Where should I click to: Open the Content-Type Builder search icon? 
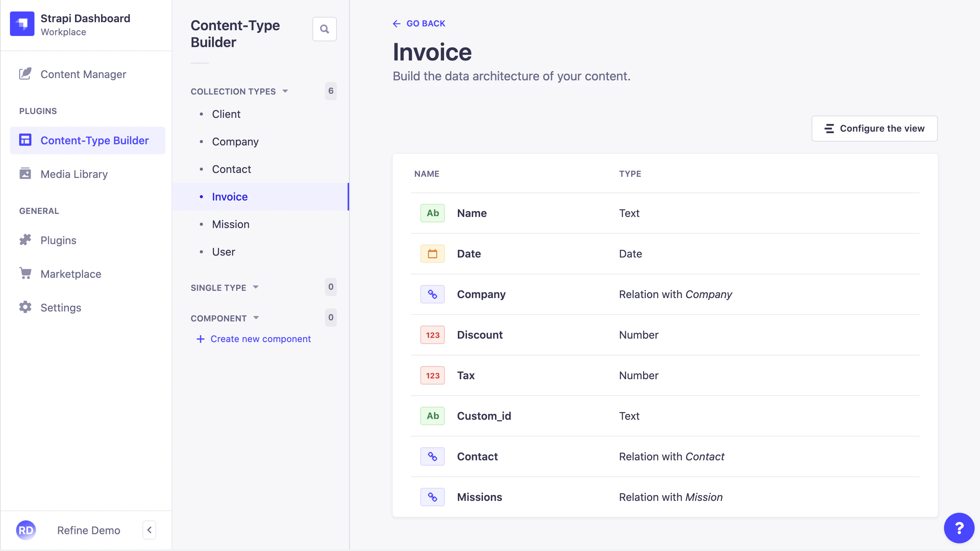click(x=324, y=29)
